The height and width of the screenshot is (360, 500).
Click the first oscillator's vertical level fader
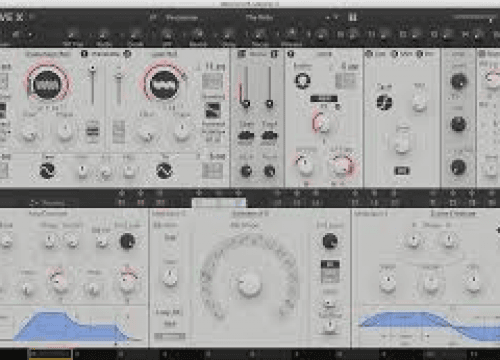click(93, 85)
